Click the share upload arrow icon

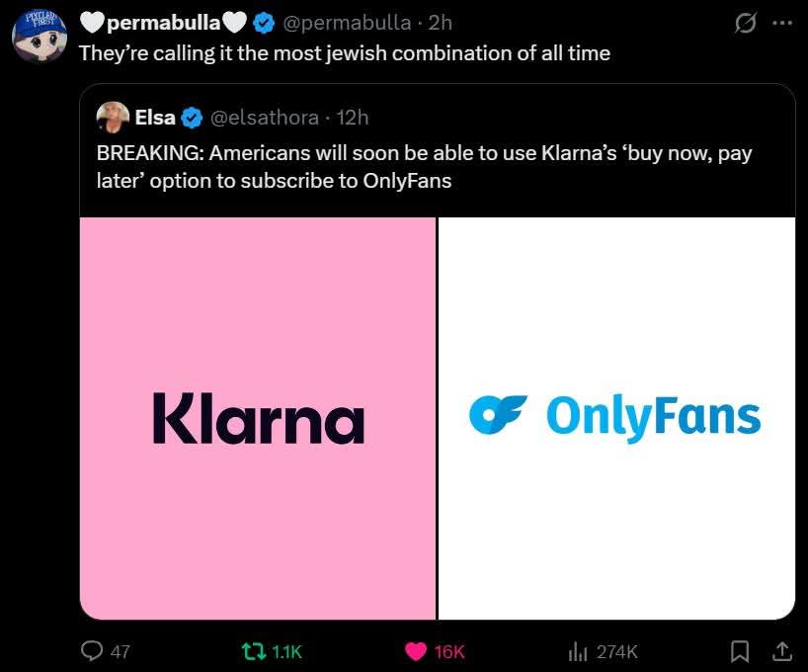point(780,651)
